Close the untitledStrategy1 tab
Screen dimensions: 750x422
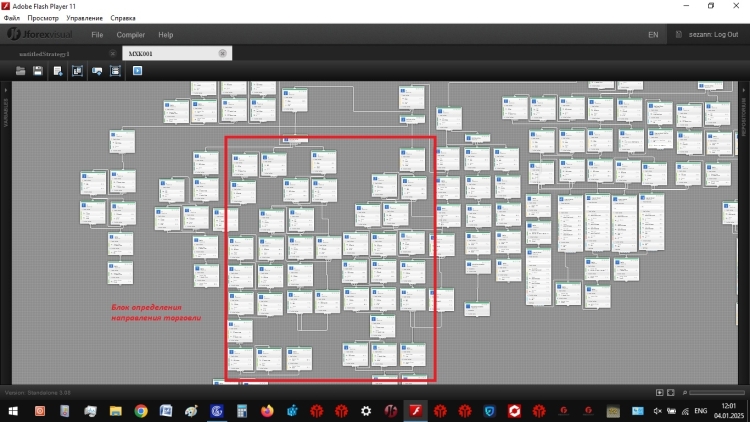pyautogui.click(x=112, y=54)
